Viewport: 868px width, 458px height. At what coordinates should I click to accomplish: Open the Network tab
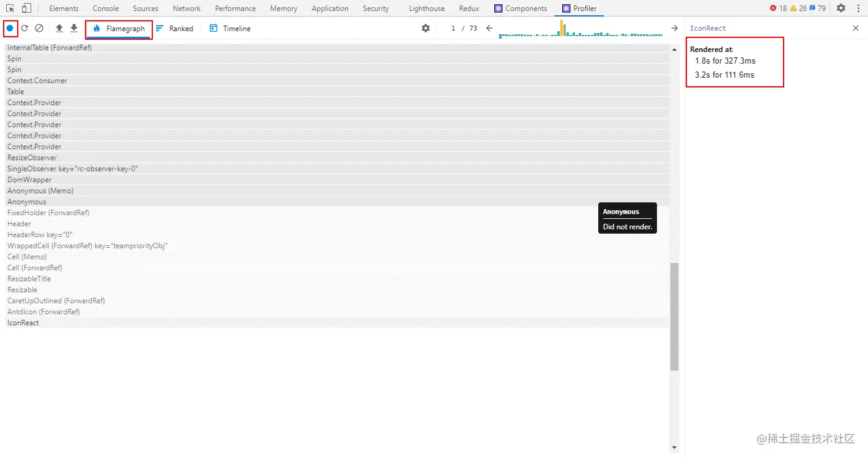coord(187,9)
